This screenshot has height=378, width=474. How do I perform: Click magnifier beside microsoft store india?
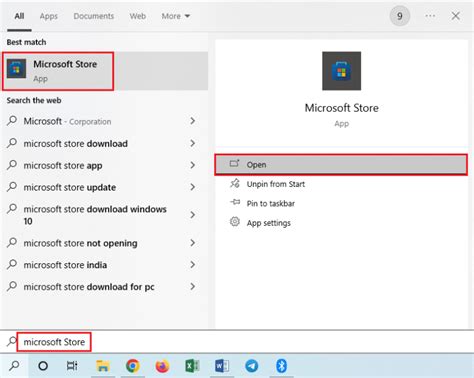point(12,264)
